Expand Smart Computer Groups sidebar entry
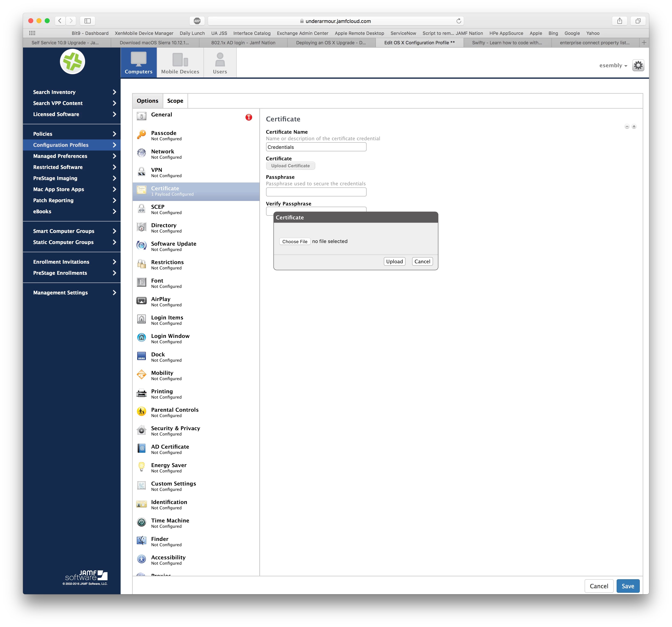The image size is (672, 627). 114,231
